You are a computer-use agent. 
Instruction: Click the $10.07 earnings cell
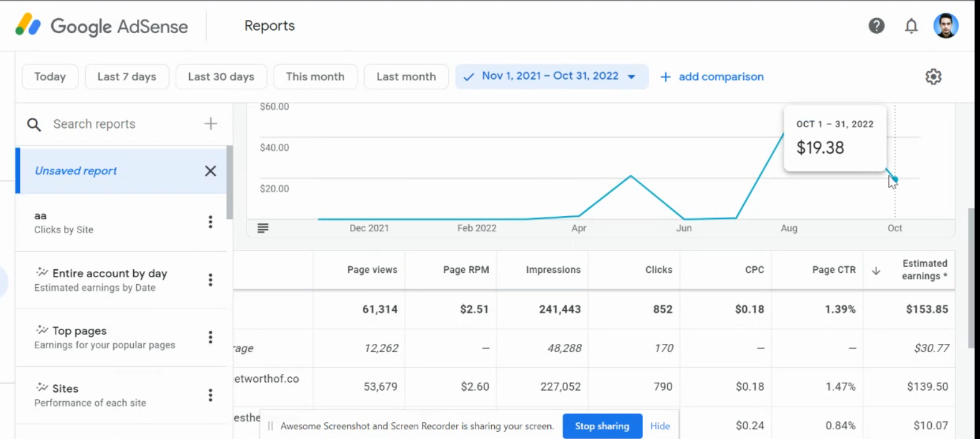931,426
